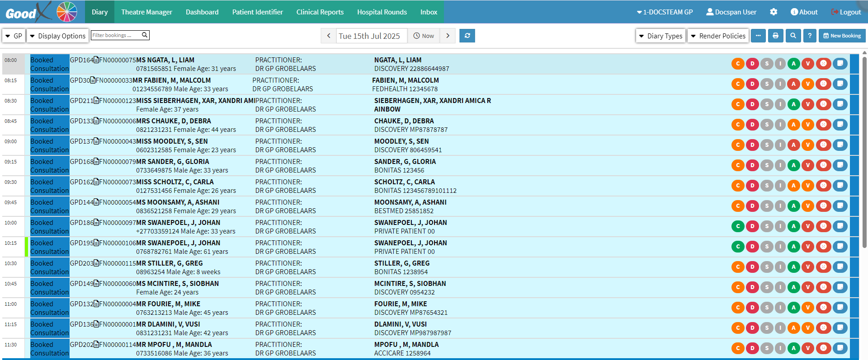868x360 pixels.
Task: Click the New Booking button
Action: [842, 36]
